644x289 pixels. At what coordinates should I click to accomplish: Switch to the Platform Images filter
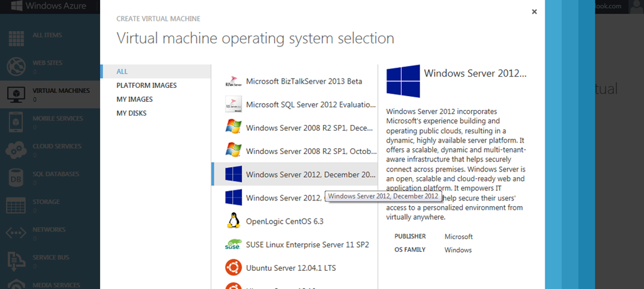[147, 85]
